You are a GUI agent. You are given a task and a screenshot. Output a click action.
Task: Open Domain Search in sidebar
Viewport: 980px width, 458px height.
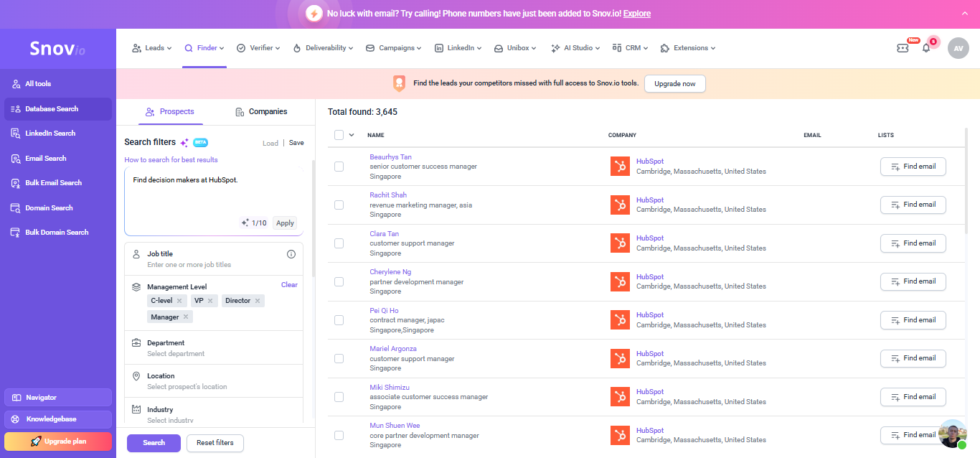click(58, 208)
